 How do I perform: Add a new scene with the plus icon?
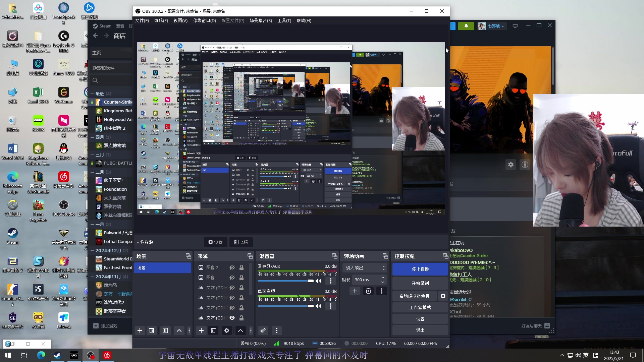(x=140, y=330)
